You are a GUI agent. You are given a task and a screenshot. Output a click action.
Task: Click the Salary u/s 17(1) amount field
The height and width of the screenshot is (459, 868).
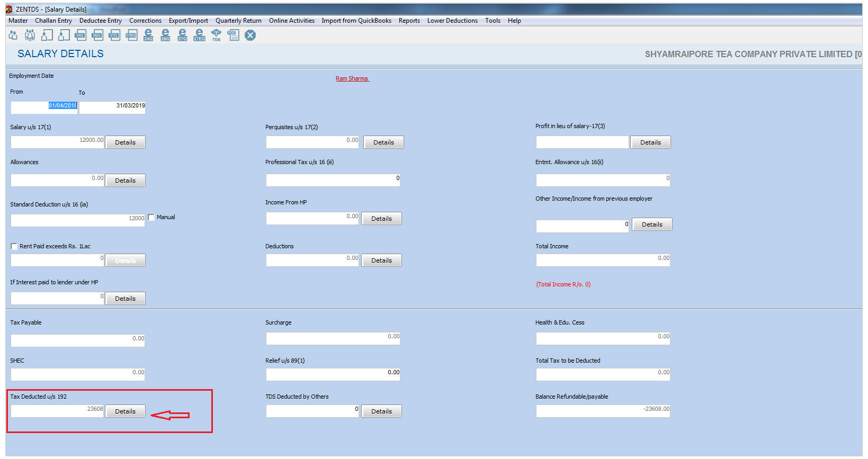[57, 142]
